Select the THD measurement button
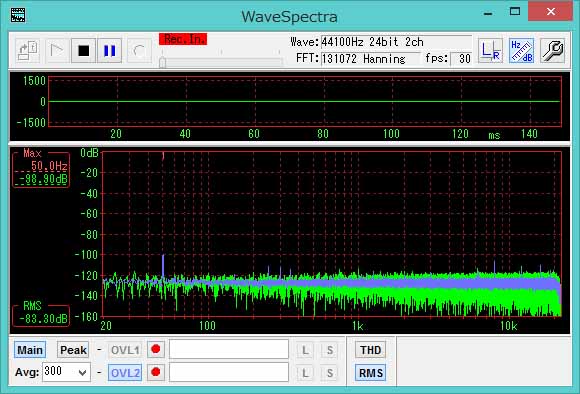The image size is (580, 394). (371, 350)
